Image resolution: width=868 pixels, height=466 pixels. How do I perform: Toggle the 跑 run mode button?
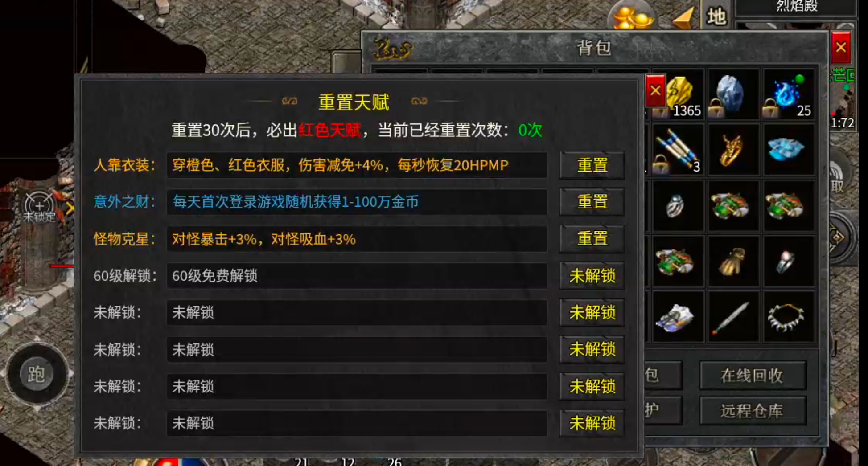(37, 374)
